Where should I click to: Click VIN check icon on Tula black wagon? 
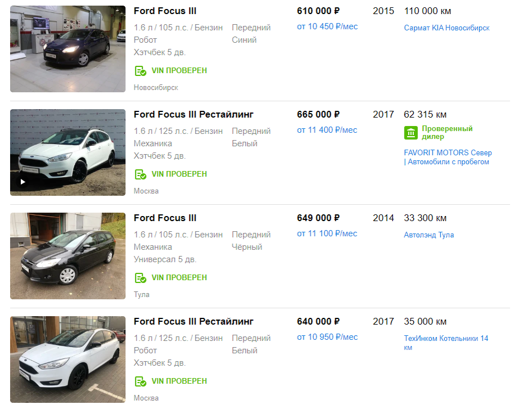140,278
